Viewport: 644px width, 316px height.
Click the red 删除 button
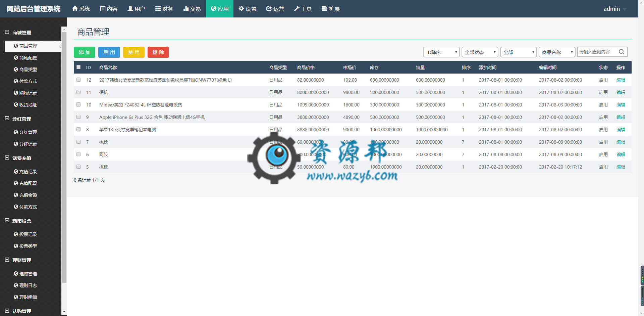coord(158,52)
